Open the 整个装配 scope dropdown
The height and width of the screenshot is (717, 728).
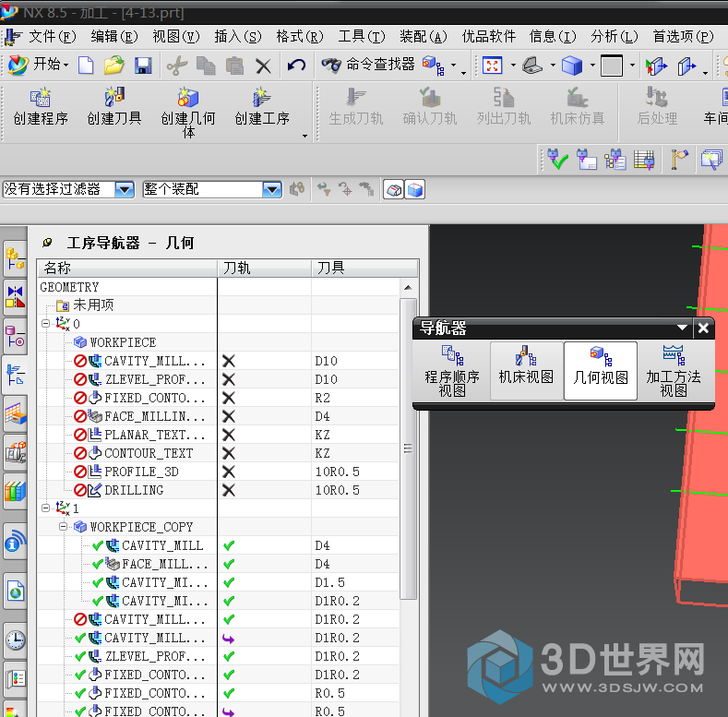point(271,189)
